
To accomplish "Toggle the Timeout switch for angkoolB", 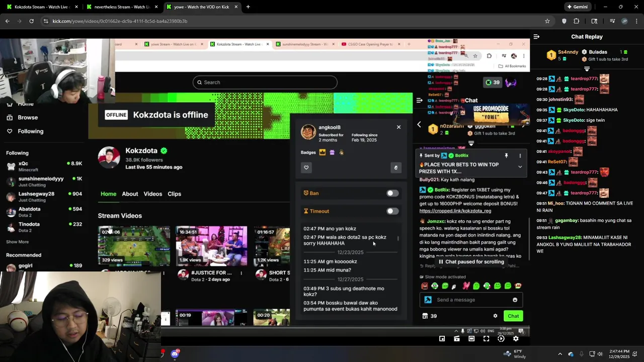I will coord(392,211).
